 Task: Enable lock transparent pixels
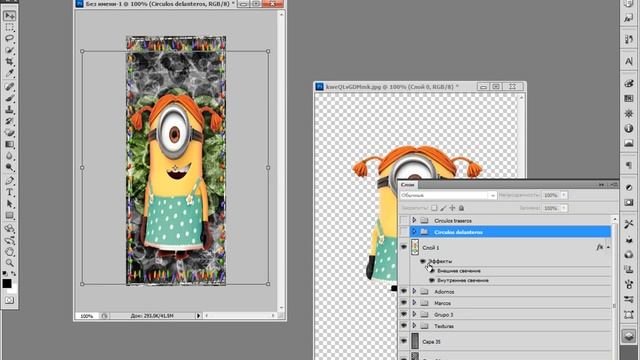click(x=434, y=208)
